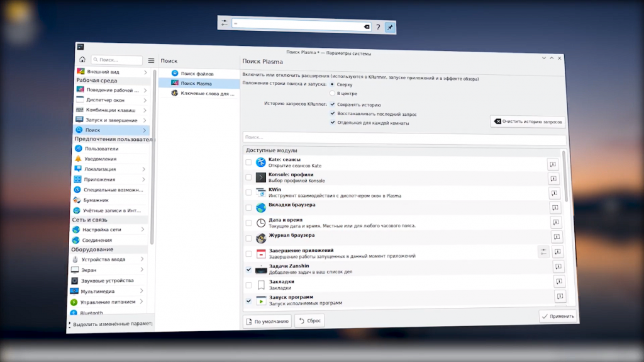Click the KRunner settings sliders icon
The image size is (644, 362).
click(225, 23)
